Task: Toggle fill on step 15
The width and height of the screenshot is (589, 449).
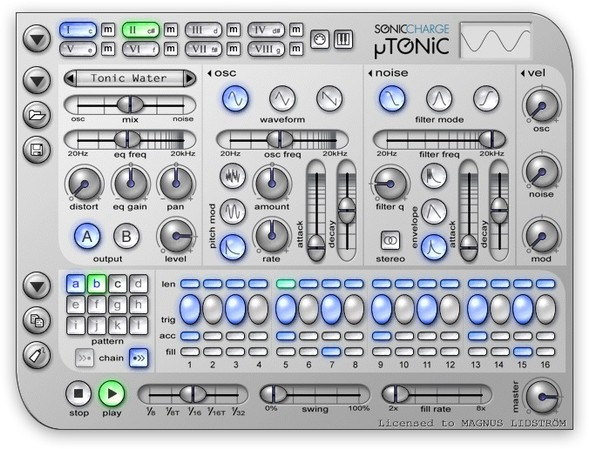Action: (x=523, y=352)
